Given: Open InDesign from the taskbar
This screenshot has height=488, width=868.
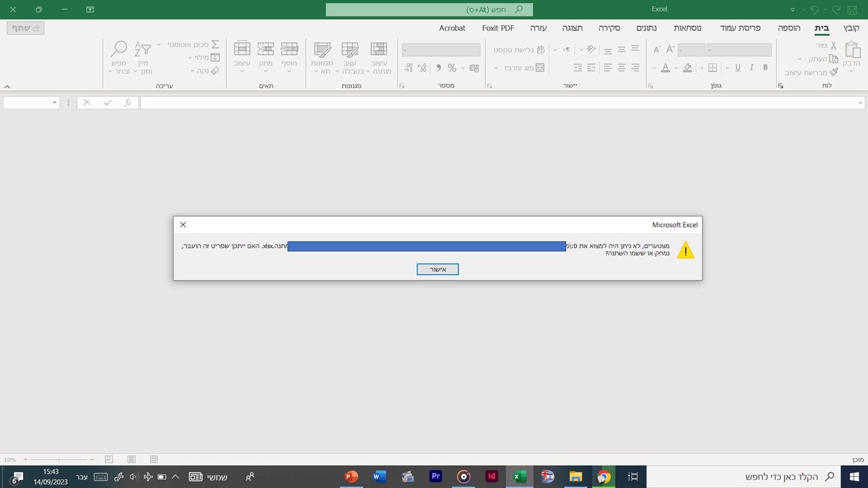Looking at the screenshot, I should (492, 476).
